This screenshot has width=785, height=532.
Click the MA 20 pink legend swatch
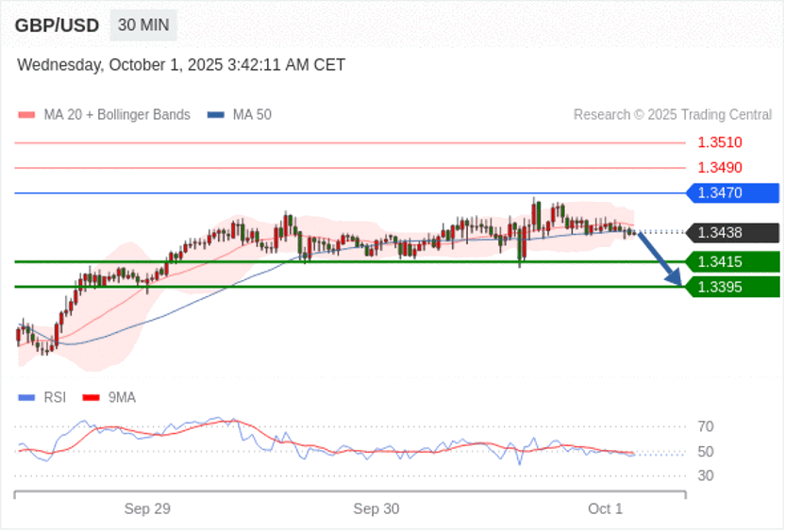click(27, 115)
